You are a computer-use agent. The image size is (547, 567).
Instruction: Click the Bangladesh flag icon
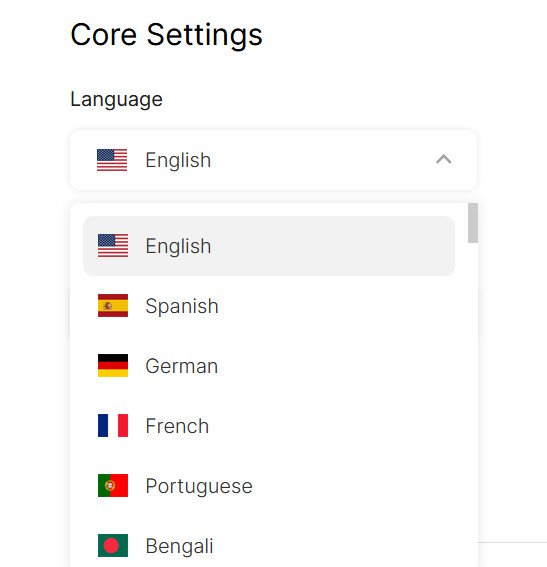[x=113, y=546]
